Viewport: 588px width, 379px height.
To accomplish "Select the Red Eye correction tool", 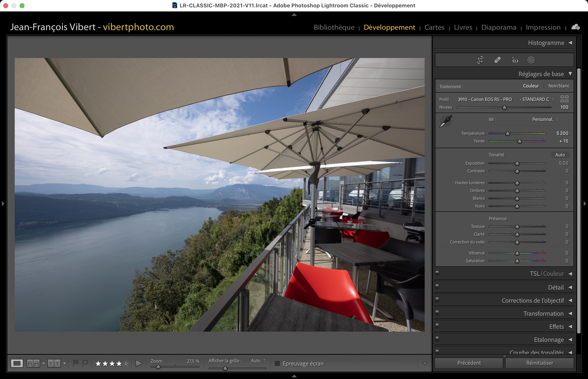I will (515, 60).
